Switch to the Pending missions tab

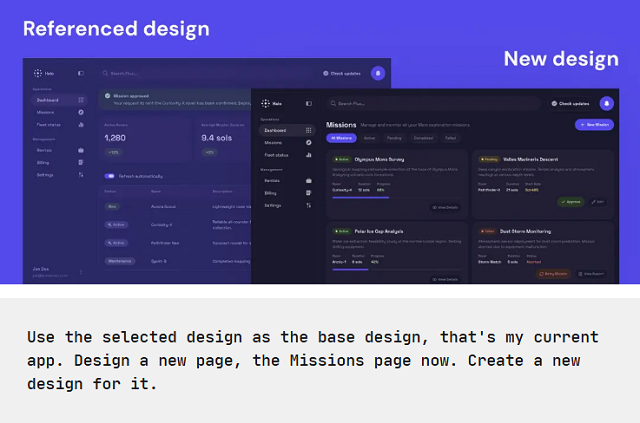pyautogui.click(x=395, y=138)
